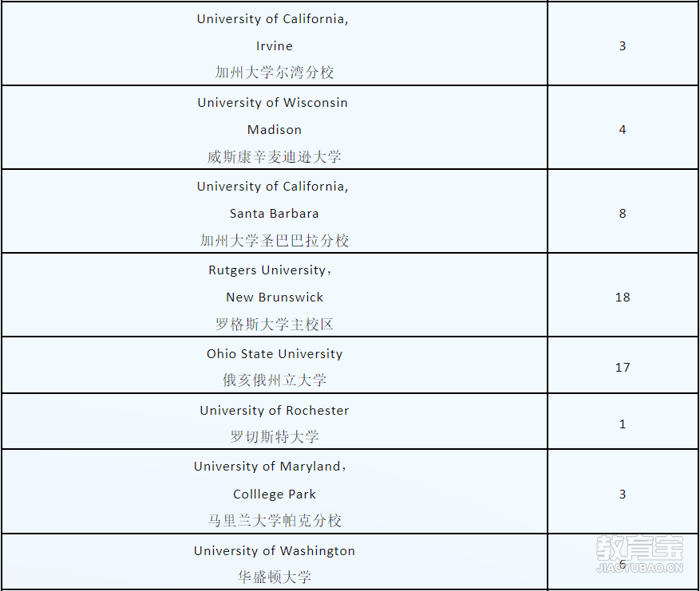The width and height of the screenshot is (700, 591).
Task: Click University of Maryland, College Park text
Action: click(x=271, y=480)
